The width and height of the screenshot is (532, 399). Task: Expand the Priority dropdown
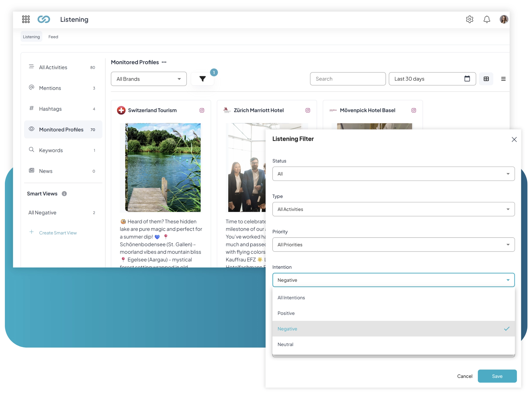point(393,244)
